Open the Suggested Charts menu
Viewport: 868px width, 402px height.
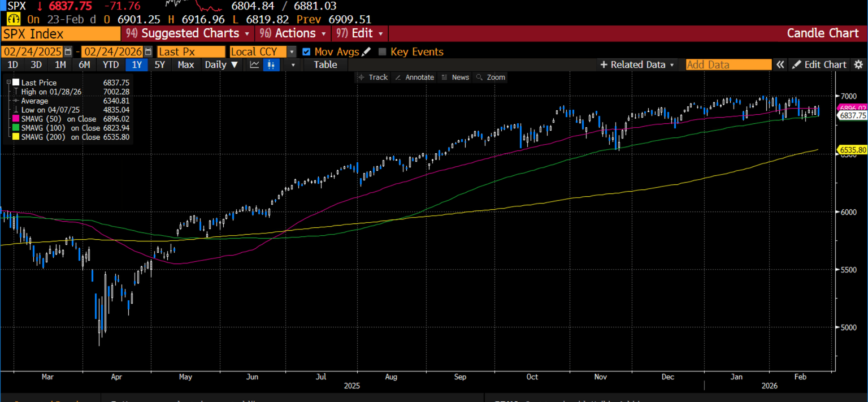point(188,33)
